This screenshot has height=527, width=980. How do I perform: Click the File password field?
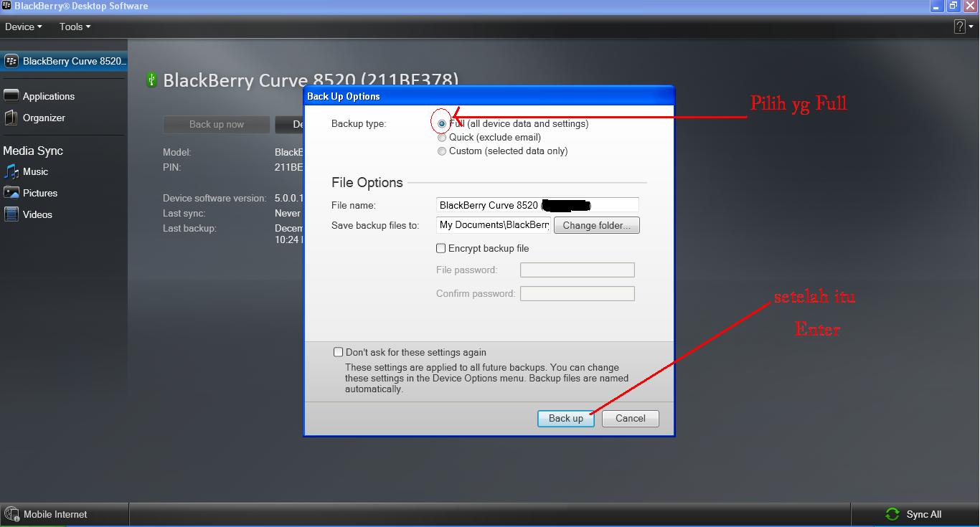(x=578, y=270)
